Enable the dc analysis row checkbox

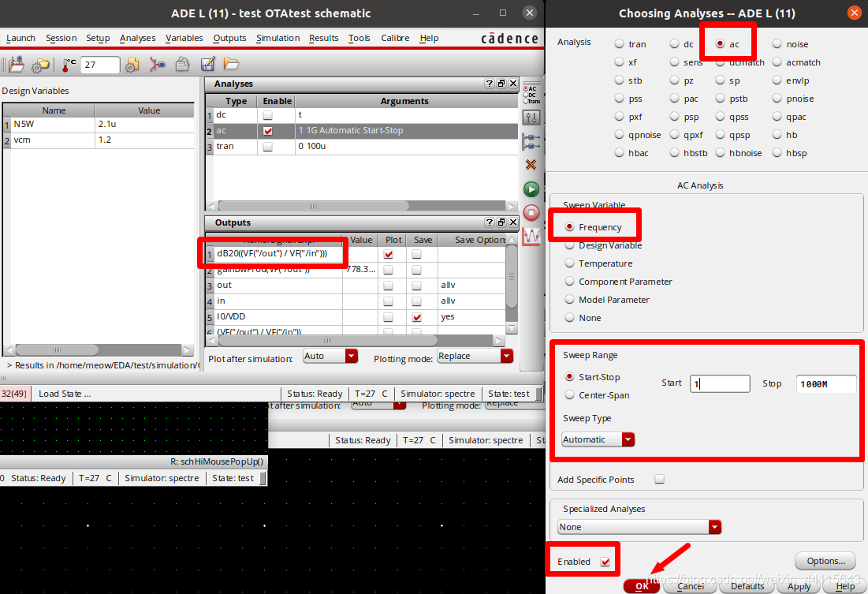coord(267,115)
